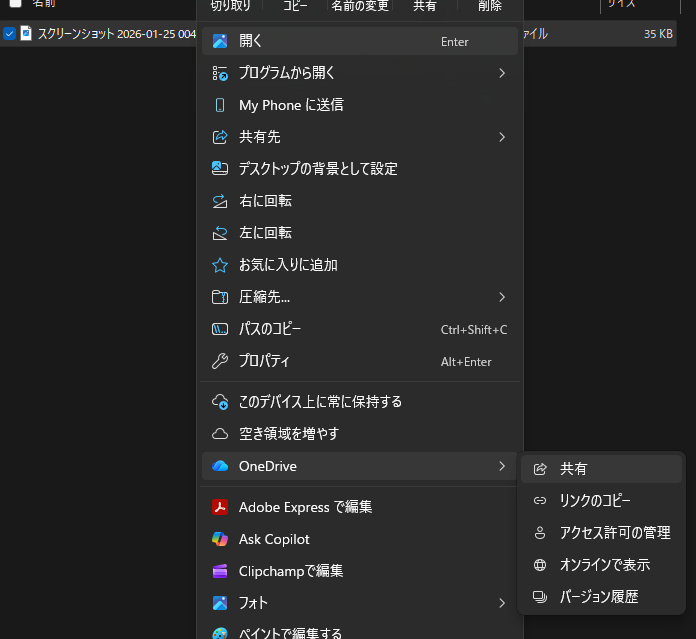Toggle the select-all checkbox in header
The height and width of the screenshot is (639, 696).
[x=15, y=3]
